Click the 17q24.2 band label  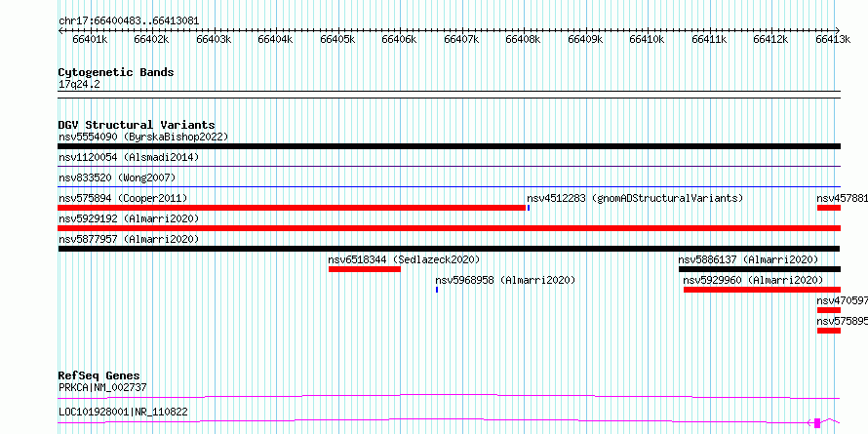point(80,85)
